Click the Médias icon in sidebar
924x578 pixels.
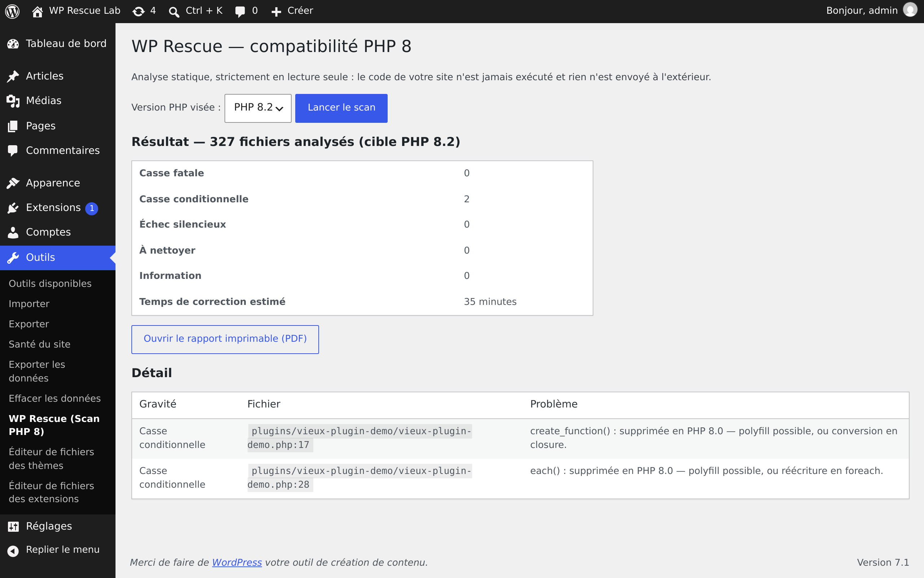[13, 101]
